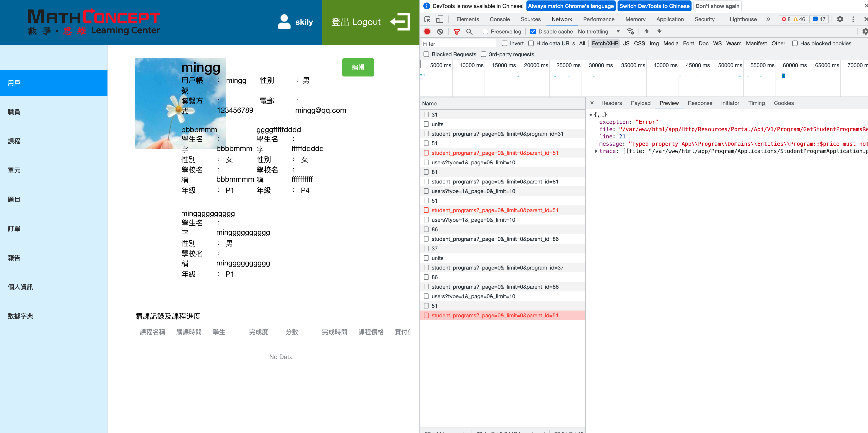Open DevTools settings gear icon
The width and height of the screenshot is (868, 433).
click(840, 19)
